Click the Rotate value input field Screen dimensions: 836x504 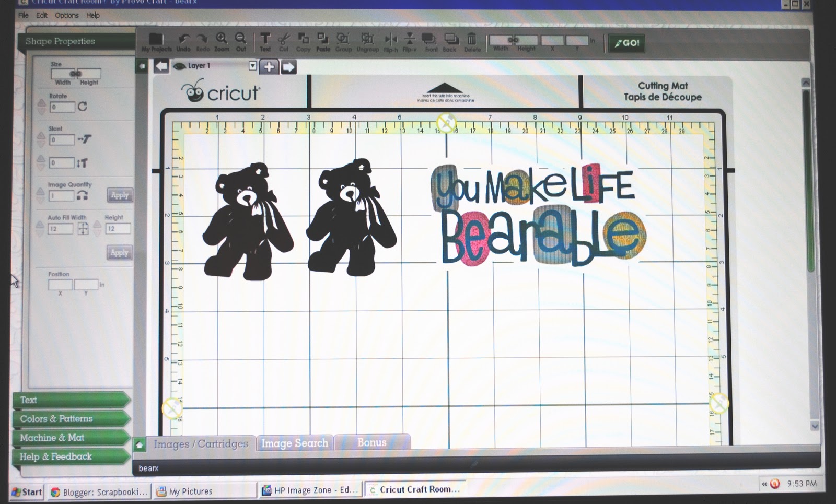click(x=62, y=107)
